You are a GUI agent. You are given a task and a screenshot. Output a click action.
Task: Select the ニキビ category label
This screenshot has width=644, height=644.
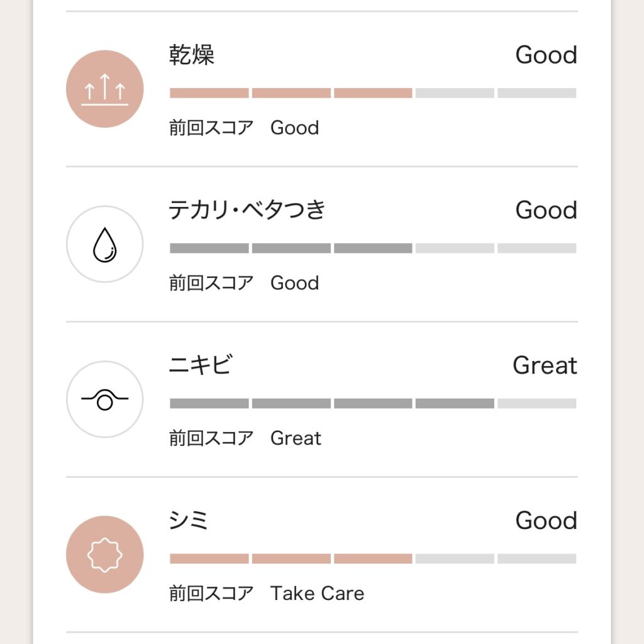[201, 365]
